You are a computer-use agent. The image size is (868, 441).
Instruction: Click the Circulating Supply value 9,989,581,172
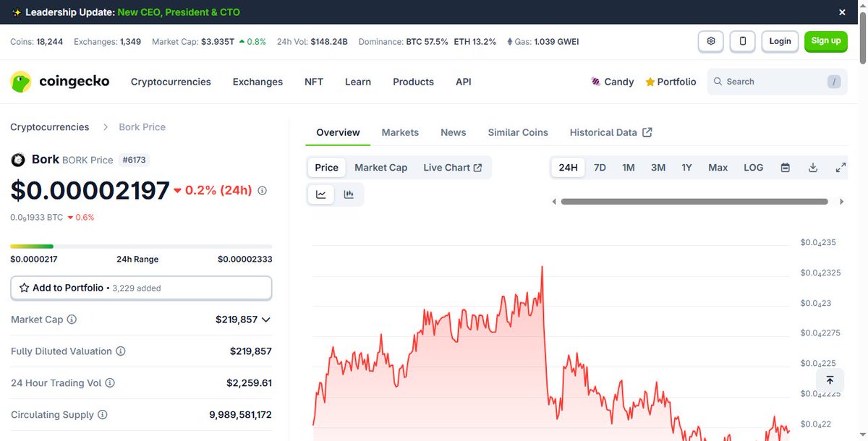240,415
